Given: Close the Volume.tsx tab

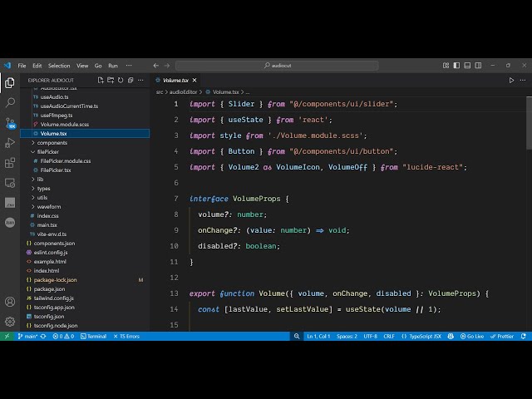Looking at the screenshot, I should 195,81.
